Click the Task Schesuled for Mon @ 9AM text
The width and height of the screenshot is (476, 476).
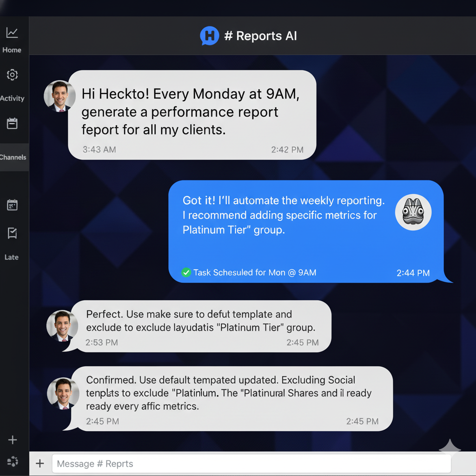coord(255,272)
